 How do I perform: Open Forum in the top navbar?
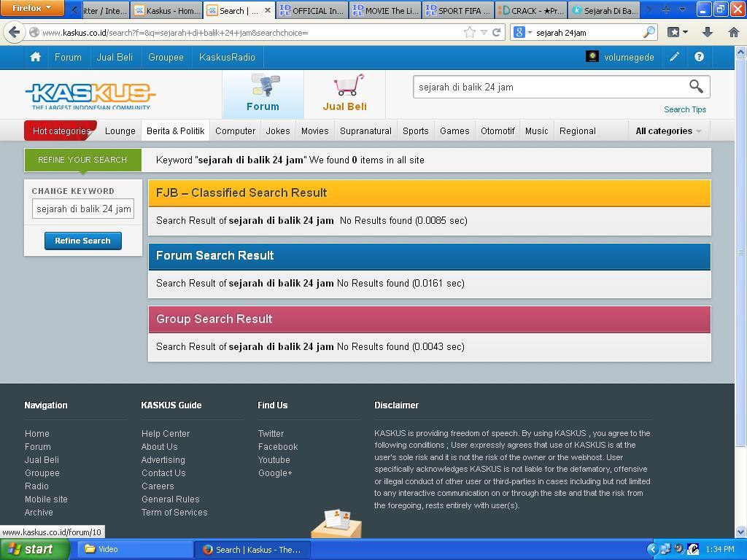point(68,57)
